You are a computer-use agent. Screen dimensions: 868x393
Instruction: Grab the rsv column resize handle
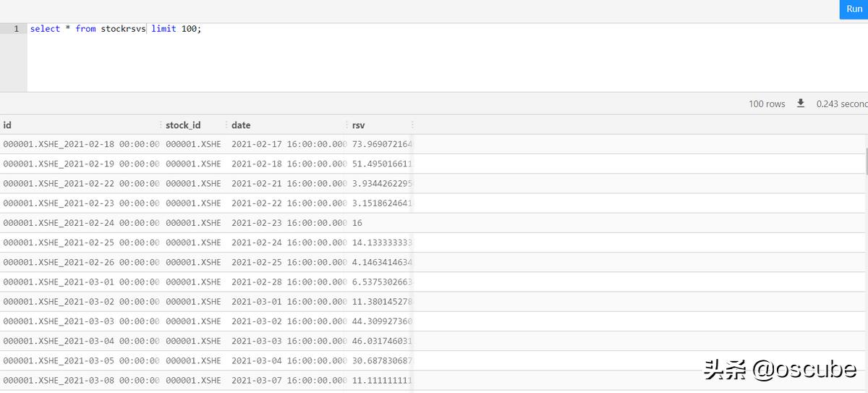point(412,125)
